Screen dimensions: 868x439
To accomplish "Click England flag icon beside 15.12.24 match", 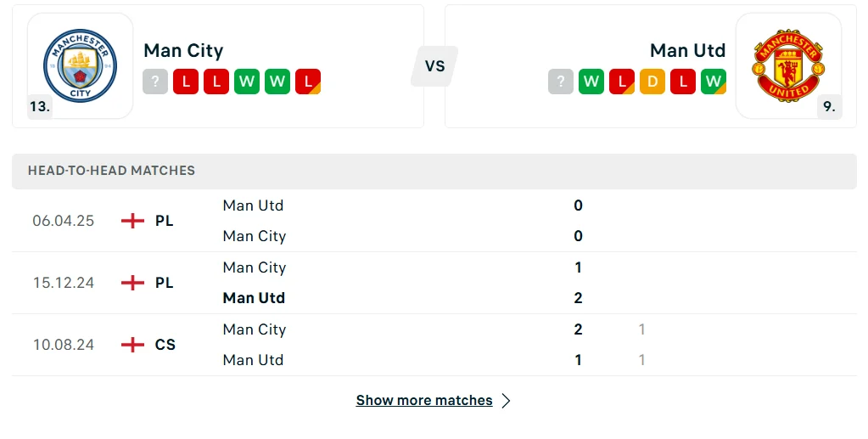I will point(132,283).
